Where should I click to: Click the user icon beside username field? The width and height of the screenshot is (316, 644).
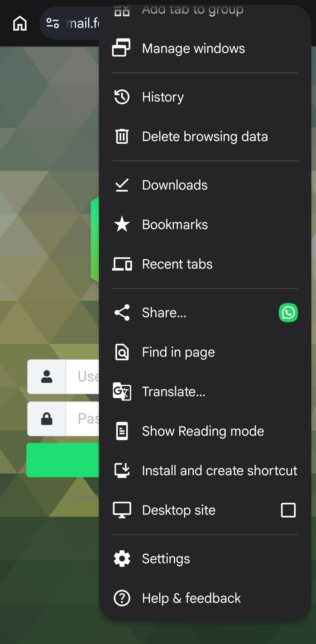tap(47, 377)
